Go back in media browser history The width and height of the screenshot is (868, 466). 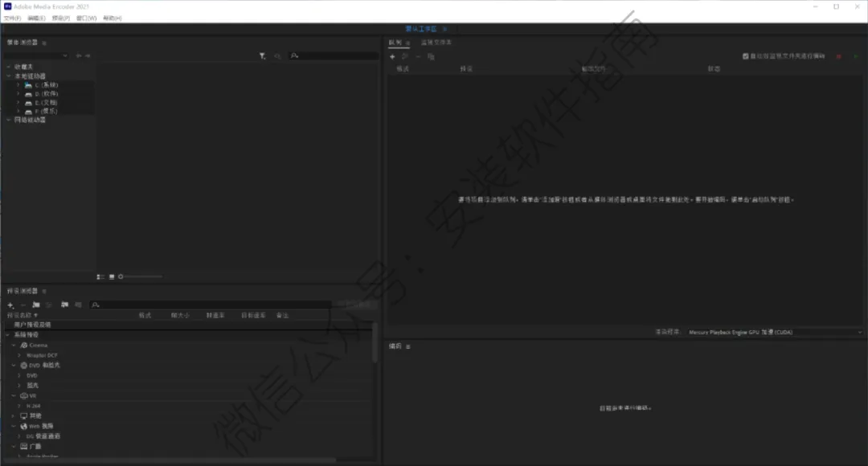tap(79, 56)
